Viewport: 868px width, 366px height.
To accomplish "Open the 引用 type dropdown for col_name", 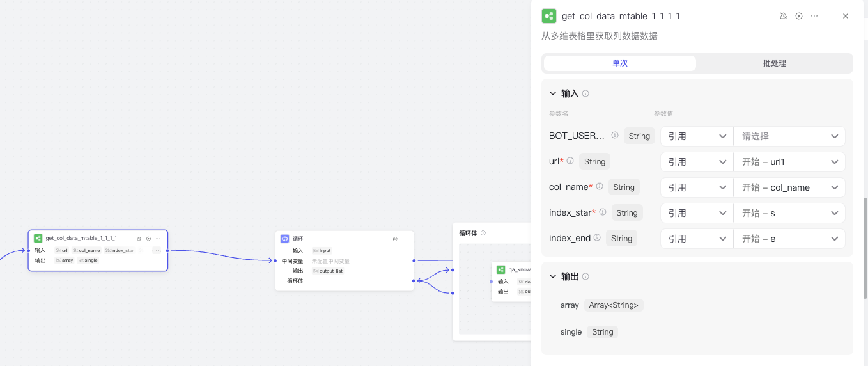I will (x=697, y=187).
